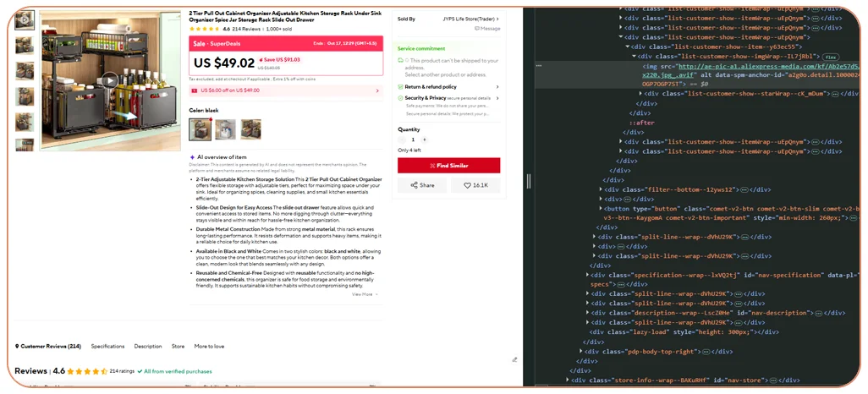Image resolution: width=868 pixels, height=394 pixels.
Task: Expand the list-customer-show--starWrap node
Action: 640,94
